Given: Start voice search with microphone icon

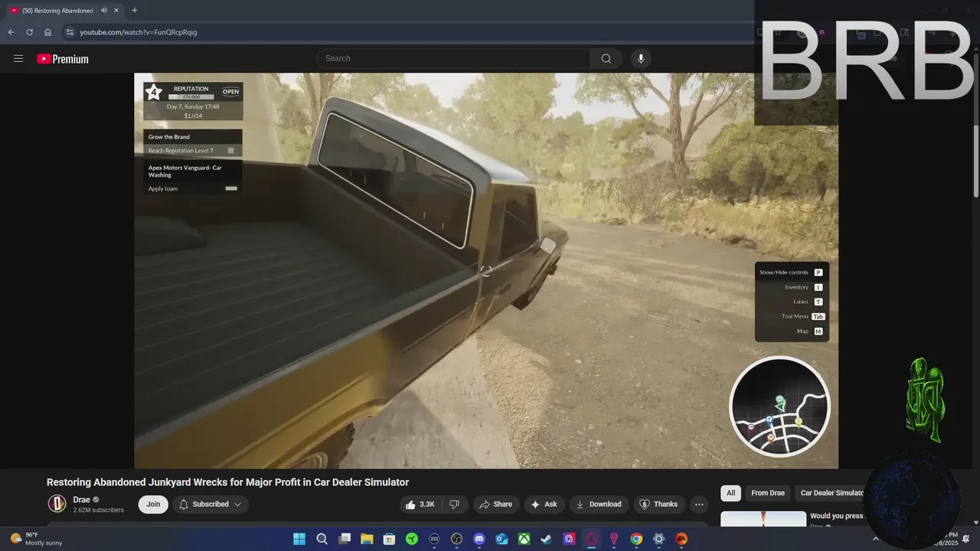Looking at the screenshot, I should 641,59.
